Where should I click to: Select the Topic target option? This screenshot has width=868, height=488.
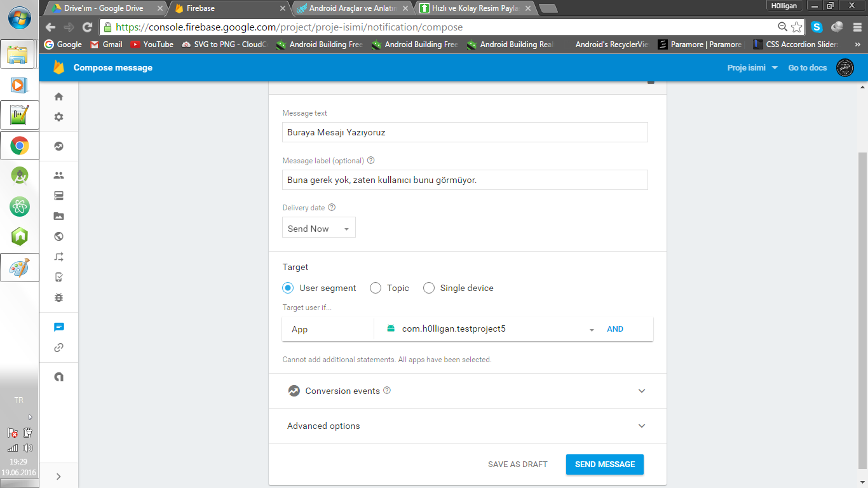pos(376,288)
